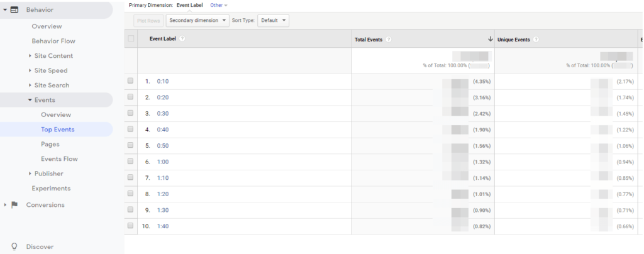The height and width of the screenshot is (254, 644).
Task: Go to Events Flow report
Action: (x=59, y=159)
